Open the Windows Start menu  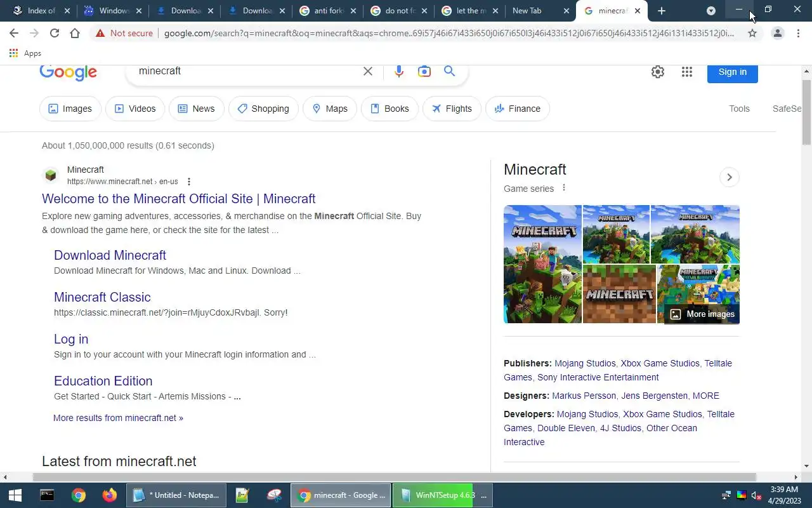coord(15,495)
